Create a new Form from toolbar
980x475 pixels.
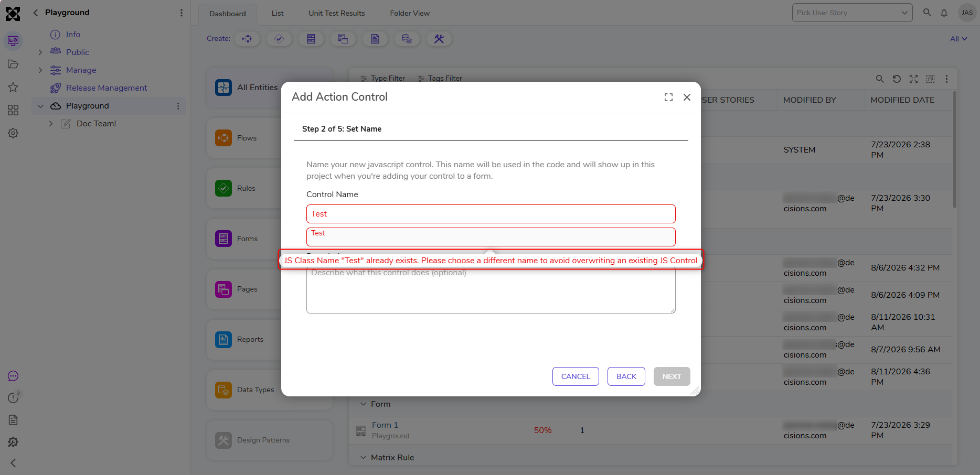pyautogui.click(x=311, y=39)
